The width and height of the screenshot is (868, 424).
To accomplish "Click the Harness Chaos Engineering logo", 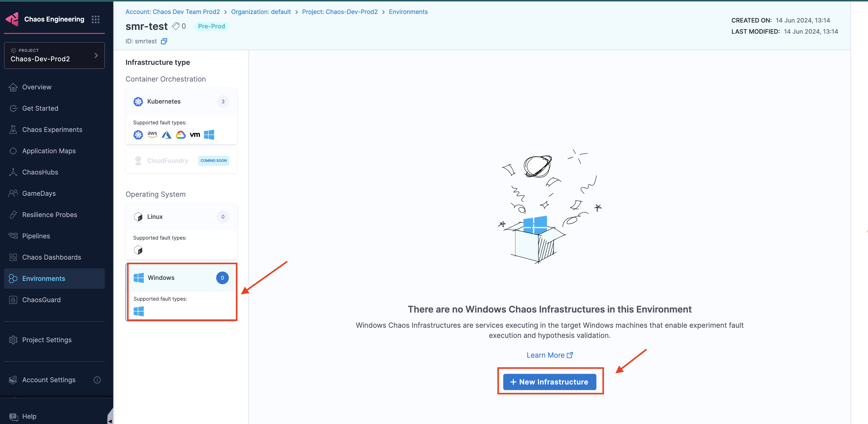I will 12,19.
